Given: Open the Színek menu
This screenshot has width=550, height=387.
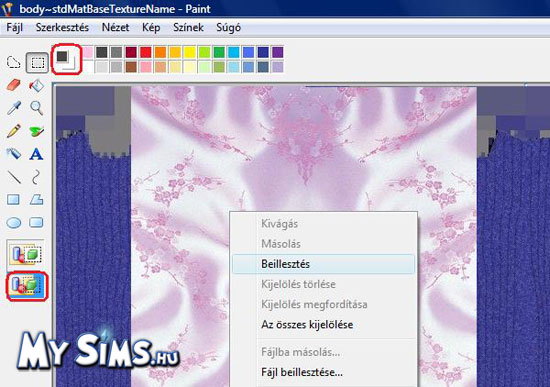Looking at the screenshot, I should pos(188,27).
